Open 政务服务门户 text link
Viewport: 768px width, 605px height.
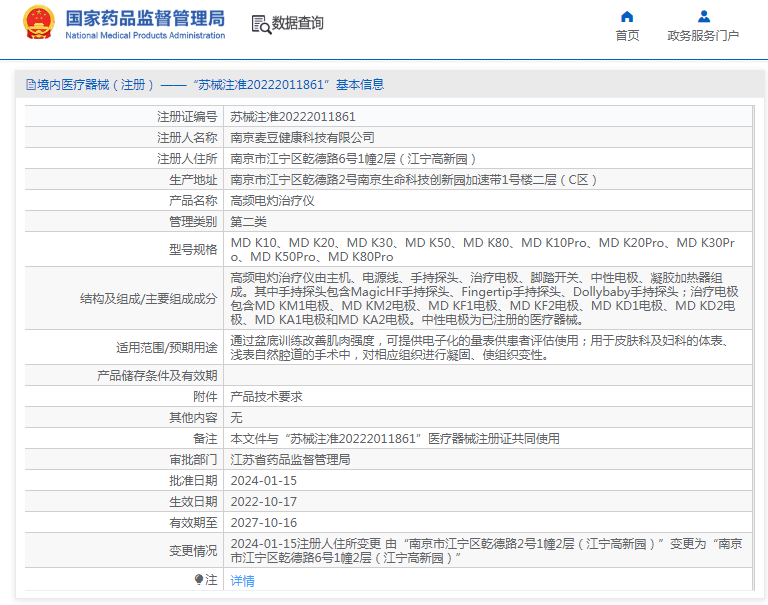[x=703, y=36]
